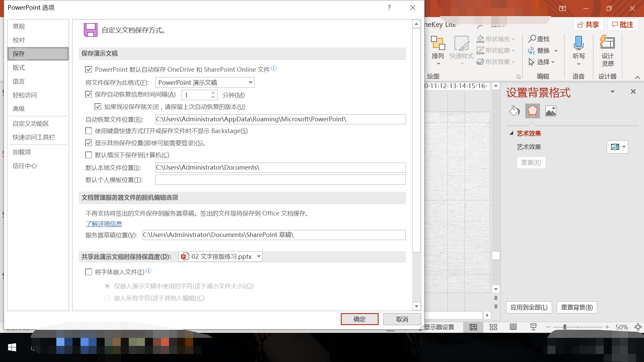Click zoom out minus button
Viewport: 644px width, 362px height.
coord(548,327)
